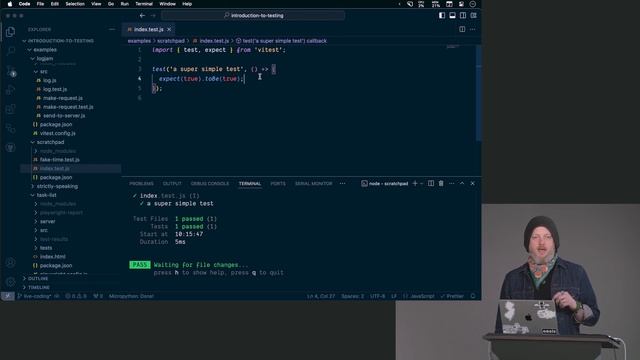Viewport: 640px width, 360px height.
Task: Switch to the SERIAL MONITOR tab
Action: tap(313, 184)
